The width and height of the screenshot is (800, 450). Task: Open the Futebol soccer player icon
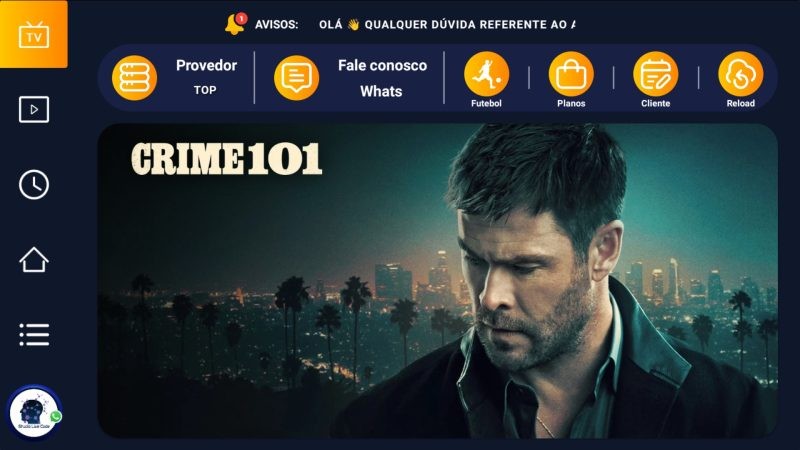pyautogui.click(x=486, y=74)
